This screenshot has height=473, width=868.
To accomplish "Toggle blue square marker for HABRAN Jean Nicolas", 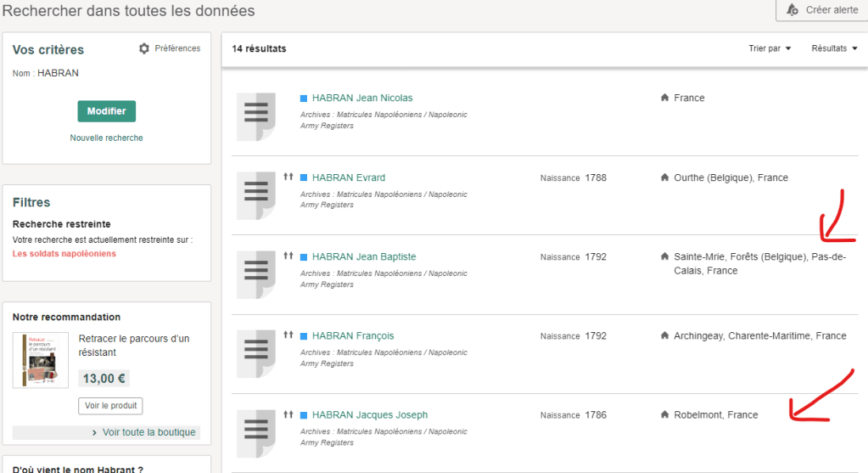I will (305, 99).
